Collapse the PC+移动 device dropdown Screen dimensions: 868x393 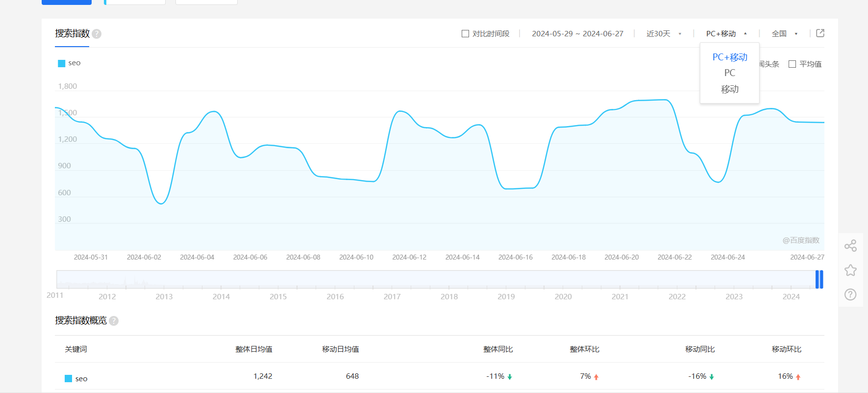coord(726,34)
